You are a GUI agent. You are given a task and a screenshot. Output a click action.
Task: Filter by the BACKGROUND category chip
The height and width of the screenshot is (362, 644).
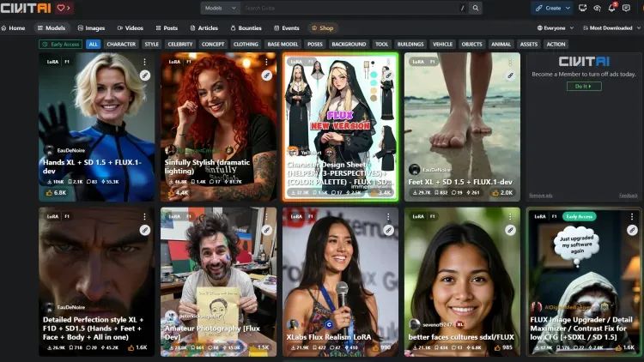349,45
